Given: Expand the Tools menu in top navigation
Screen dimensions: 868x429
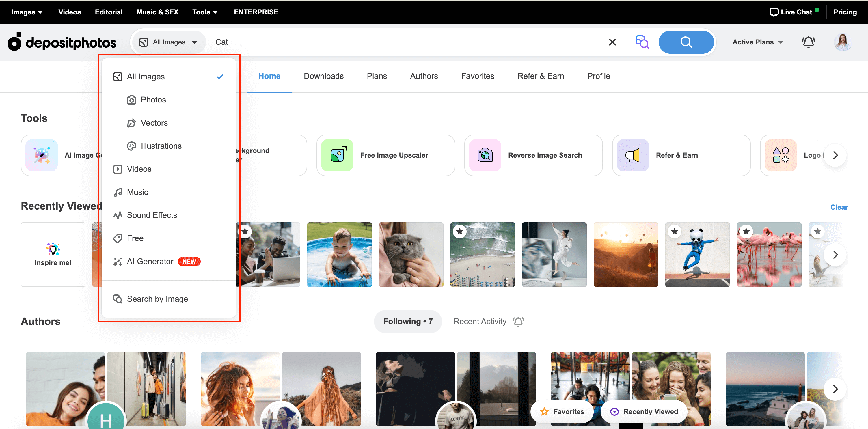Looking at the screenshot, I should (x=204, y=12).
